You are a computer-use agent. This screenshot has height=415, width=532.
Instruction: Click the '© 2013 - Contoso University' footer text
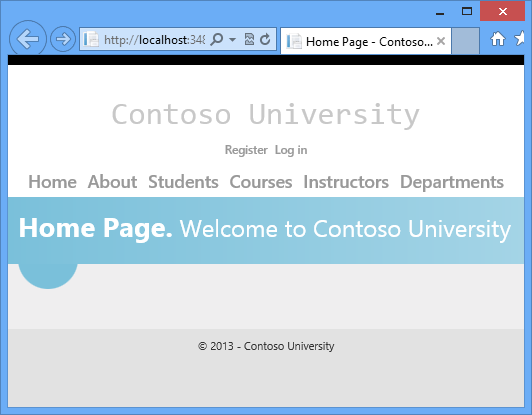(x=266, y=346)
